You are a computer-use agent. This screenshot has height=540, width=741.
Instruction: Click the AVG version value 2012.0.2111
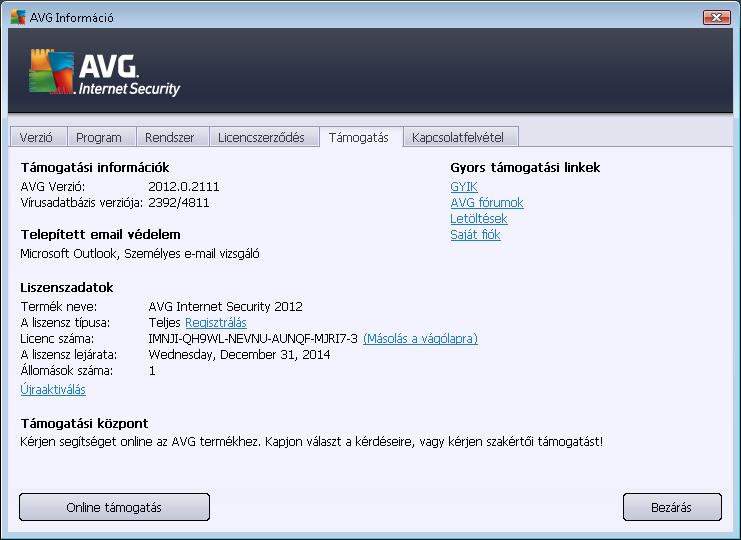[184, 187]
